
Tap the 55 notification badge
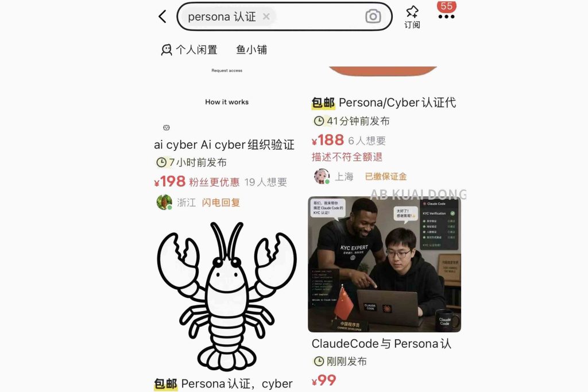[447, 6]
